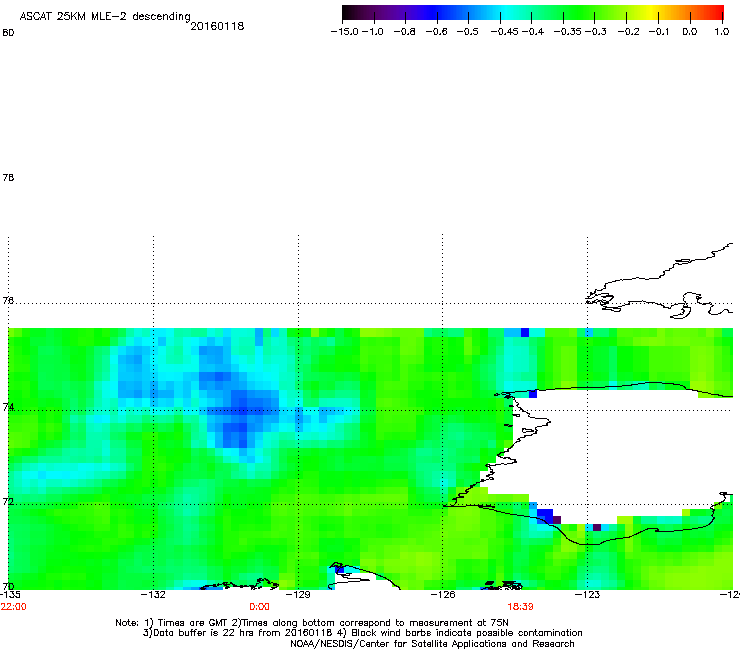
Task: Click the date label 20160118
Action: (x=217, y=26)
